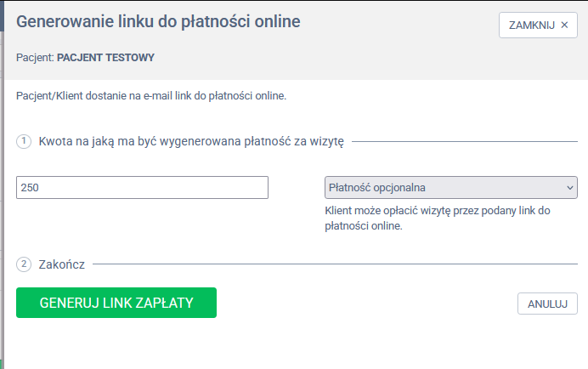Open the Płatność opcjonalna combo box

pos(450,187)
